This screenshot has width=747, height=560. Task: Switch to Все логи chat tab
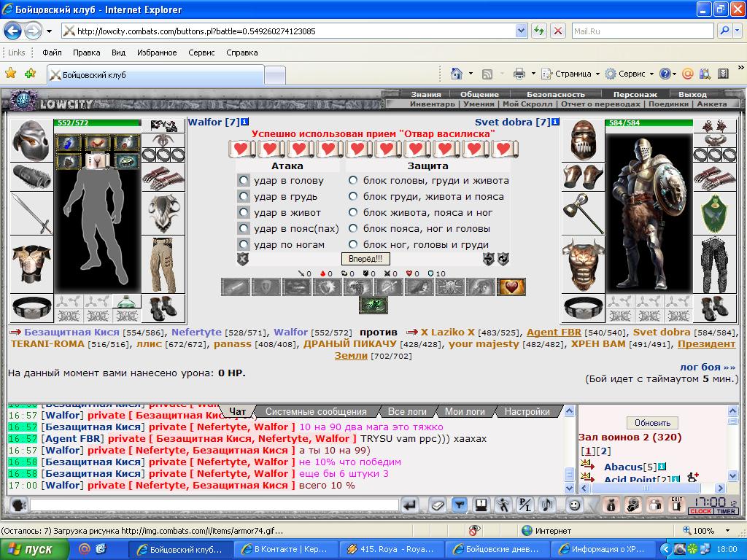tap(407, 411)
